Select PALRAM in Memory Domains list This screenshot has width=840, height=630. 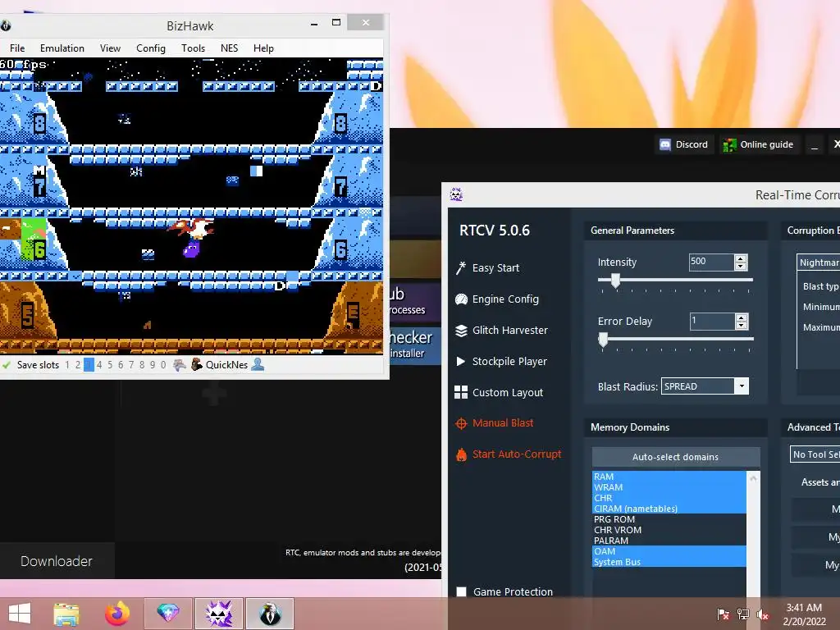point(669,541)
